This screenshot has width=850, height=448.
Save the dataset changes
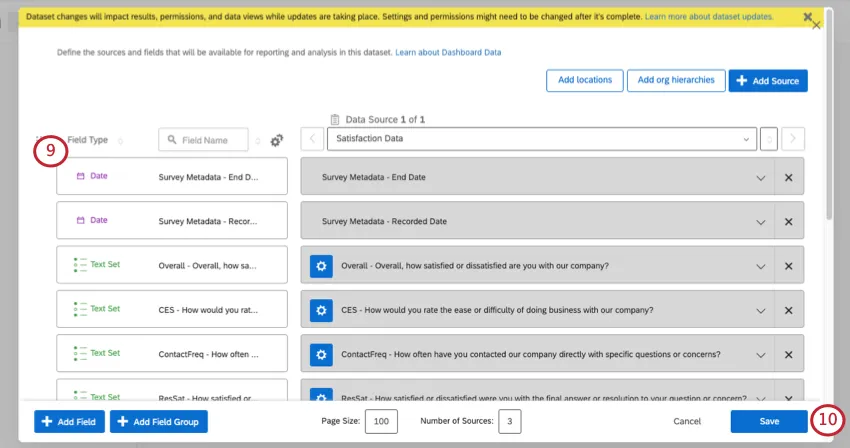pos(768,422)
